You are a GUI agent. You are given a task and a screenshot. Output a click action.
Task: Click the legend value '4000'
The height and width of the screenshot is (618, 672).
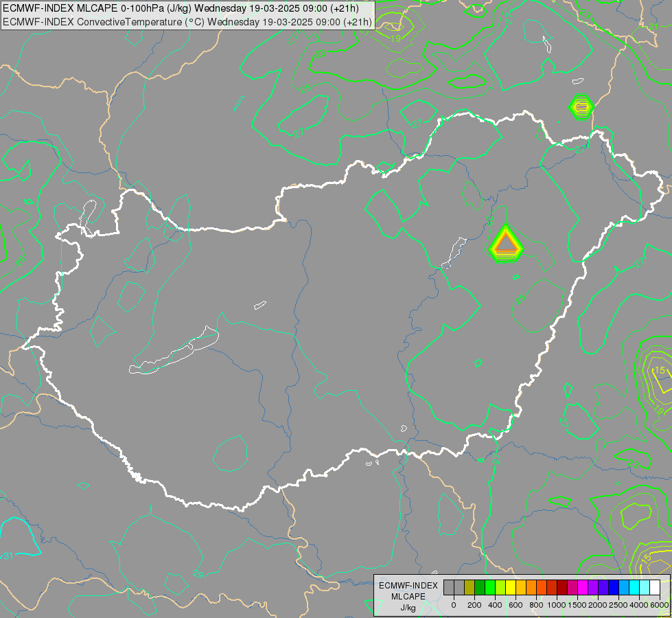639,605
